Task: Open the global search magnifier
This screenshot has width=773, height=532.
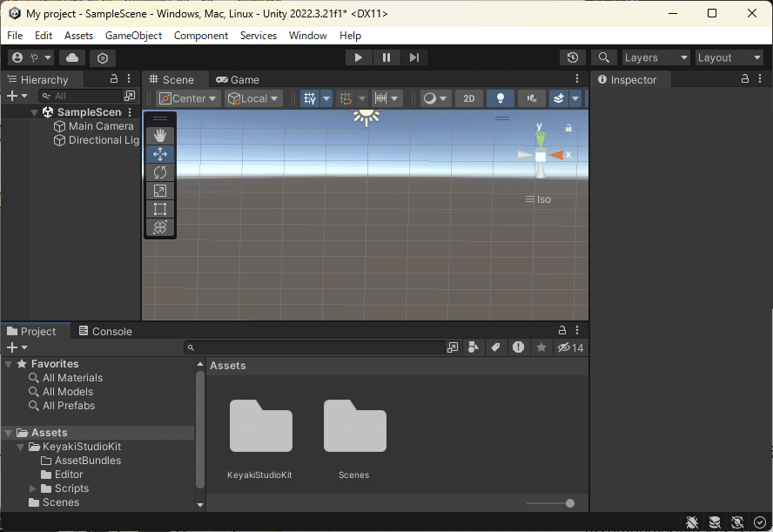Action: pyautogui.click(x=603, y=57)
